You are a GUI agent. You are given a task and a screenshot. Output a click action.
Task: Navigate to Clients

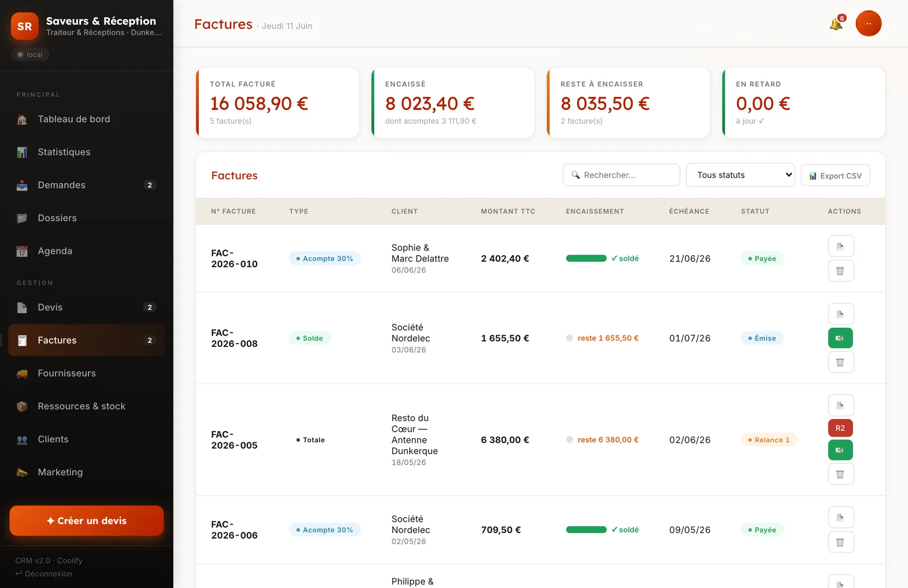point(86,439)
